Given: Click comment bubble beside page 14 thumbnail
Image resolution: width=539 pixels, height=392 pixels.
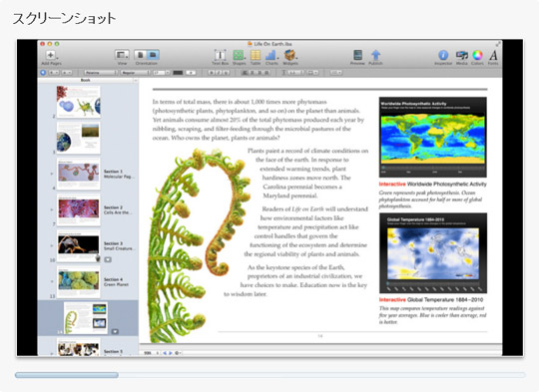Looking at the screenshot, I should coord(115,331).
